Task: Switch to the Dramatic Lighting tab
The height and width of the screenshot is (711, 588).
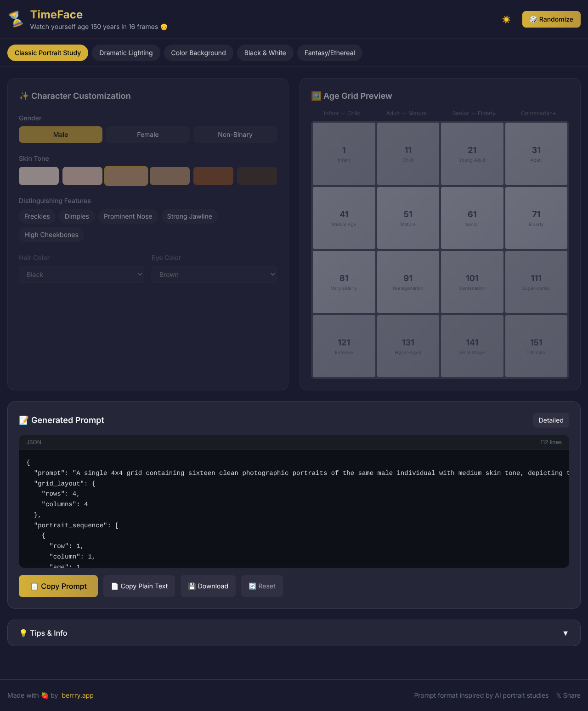Action: [x=126, y=53]
